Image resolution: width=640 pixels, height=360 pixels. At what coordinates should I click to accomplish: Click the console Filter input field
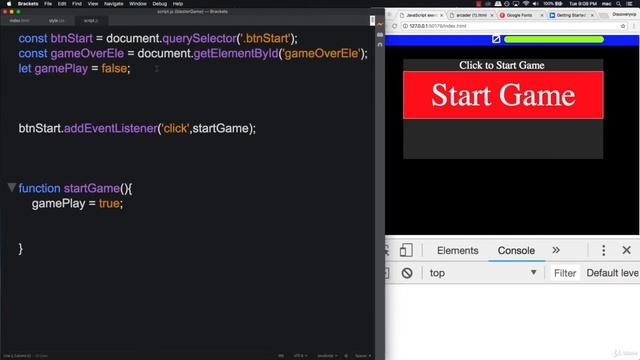point(564,273)
